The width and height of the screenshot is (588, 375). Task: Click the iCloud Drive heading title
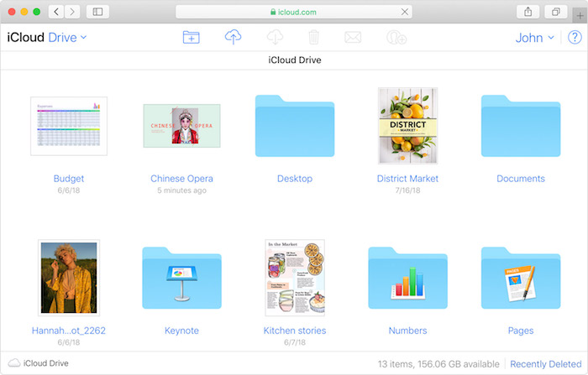tap(295, 60)
